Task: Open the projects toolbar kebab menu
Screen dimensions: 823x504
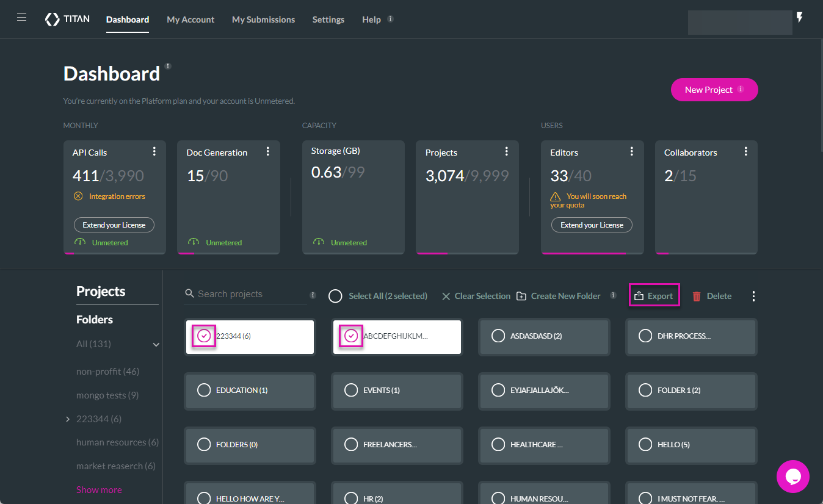Action: [753, 297]
